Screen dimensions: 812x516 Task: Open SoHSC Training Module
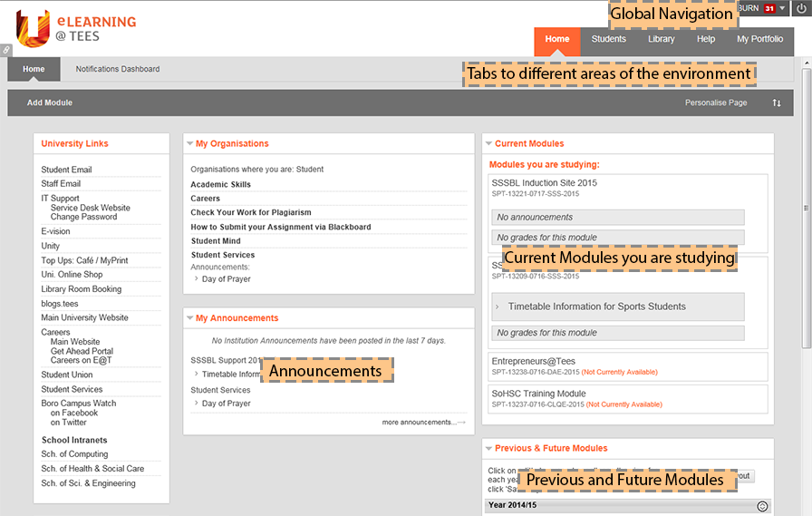pos(538,394)
